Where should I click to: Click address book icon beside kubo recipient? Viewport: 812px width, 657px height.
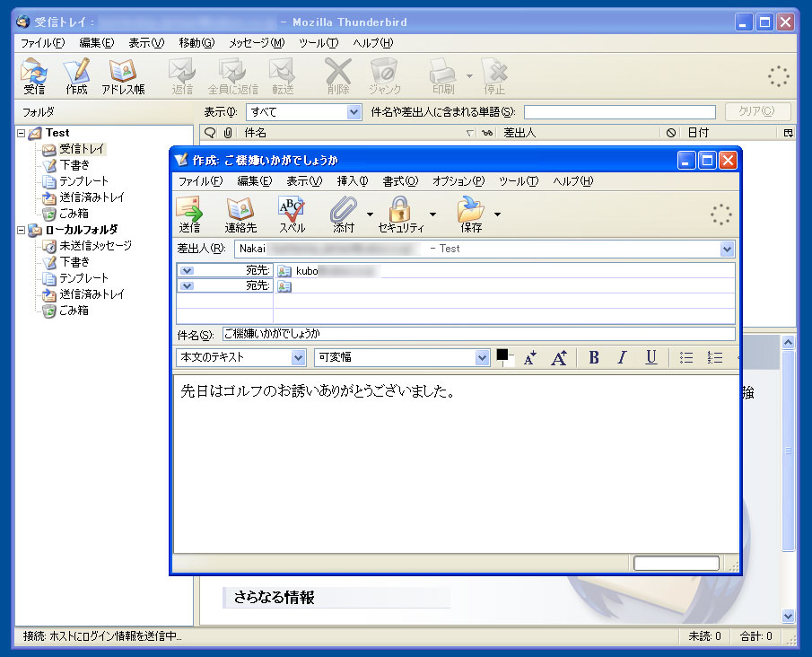(284, 270)
